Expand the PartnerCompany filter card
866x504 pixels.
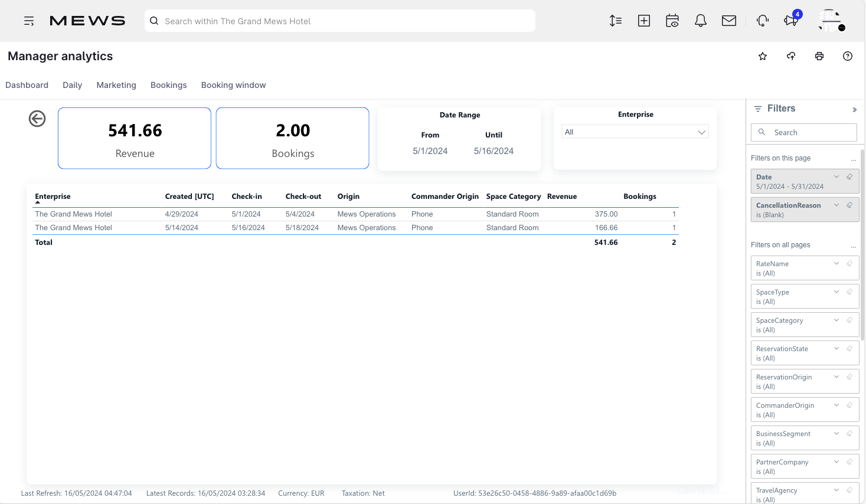[836, 462]
